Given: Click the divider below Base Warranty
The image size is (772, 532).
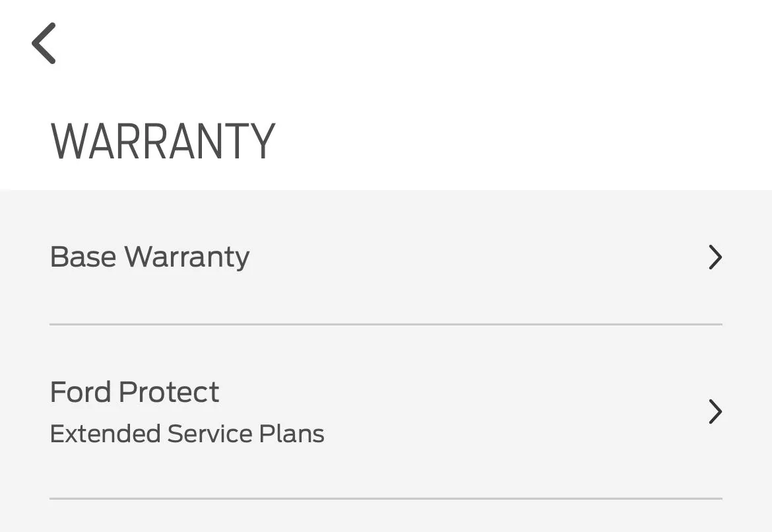Looking at the screenshot, I should pyautogui.click(x=386, y=324).
